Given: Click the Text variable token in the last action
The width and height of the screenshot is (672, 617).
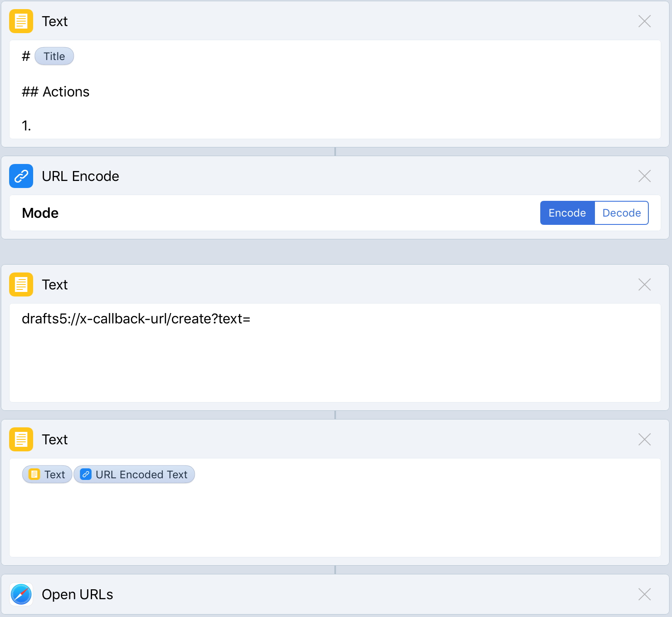Looking at the screenshot, I should [x=47, y=475].
